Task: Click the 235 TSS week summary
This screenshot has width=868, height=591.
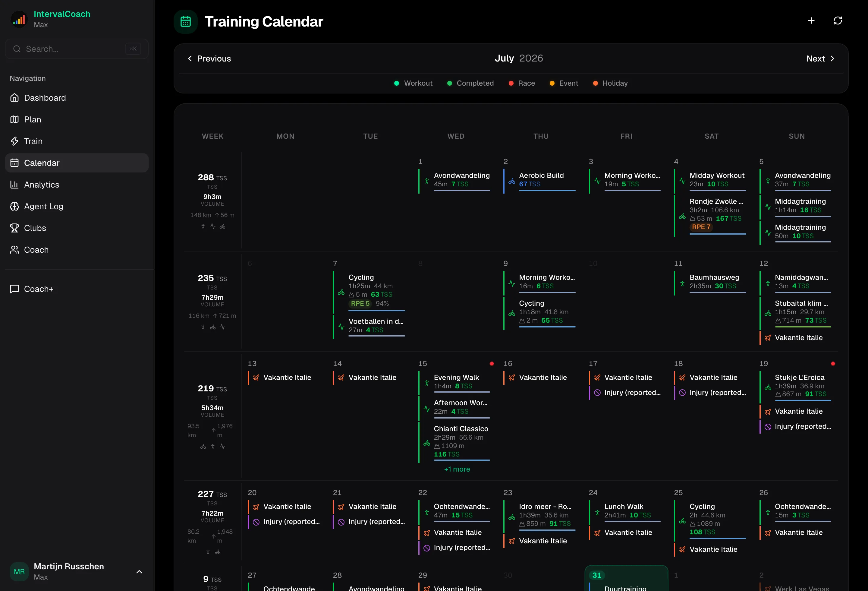Action: tap(212, 302)
